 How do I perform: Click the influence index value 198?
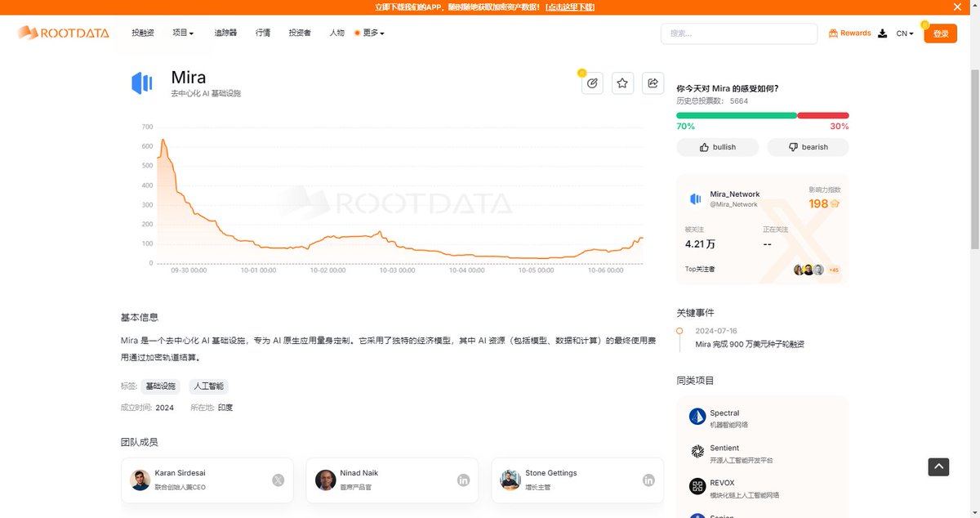tap(818, 203)
